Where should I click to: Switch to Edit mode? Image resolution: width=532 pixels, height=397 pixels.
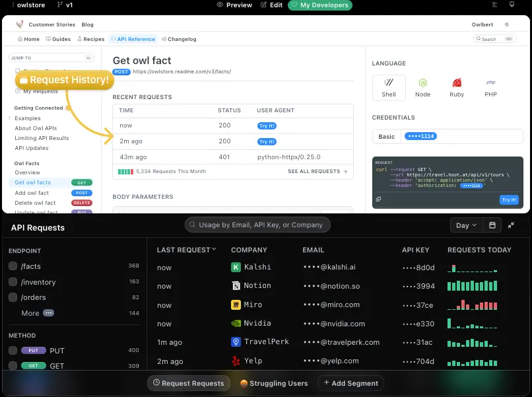[x=271, y=5]
